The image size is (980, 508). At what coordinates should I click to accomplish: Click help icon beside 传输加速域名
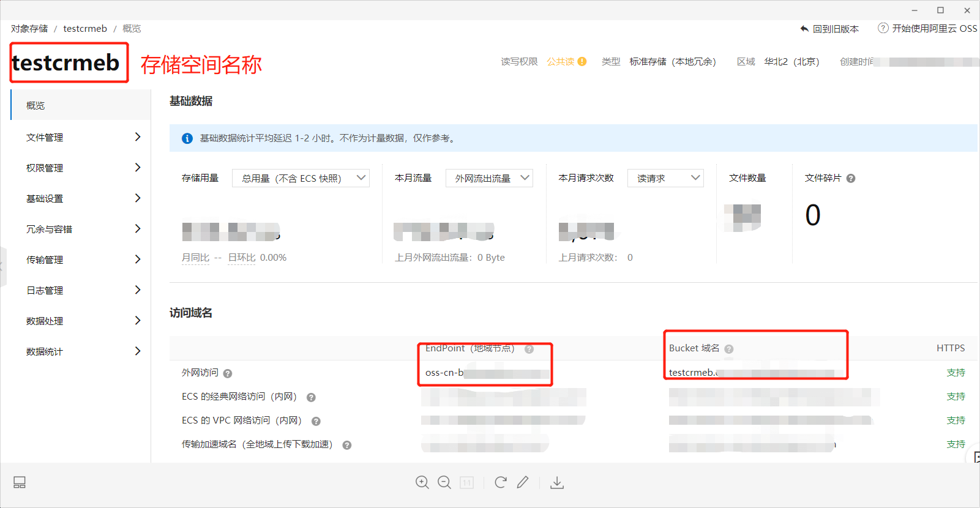[346, 445]
